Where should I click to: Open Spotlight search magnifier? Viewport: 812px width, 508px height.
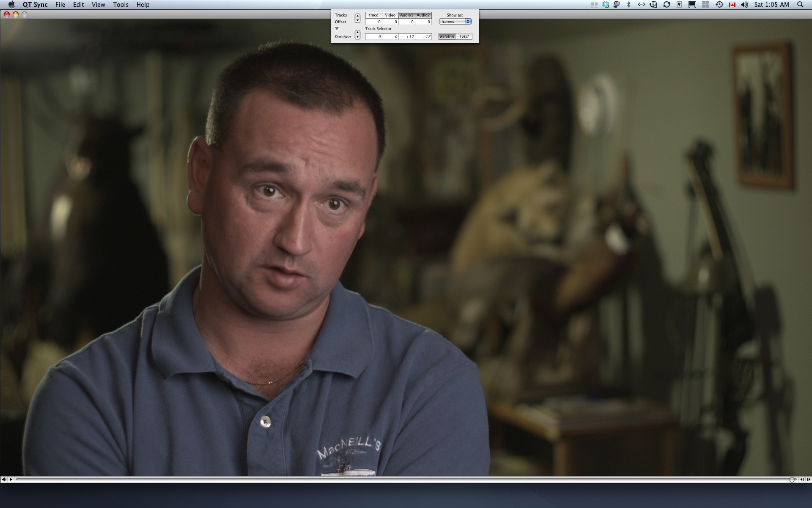800,5
